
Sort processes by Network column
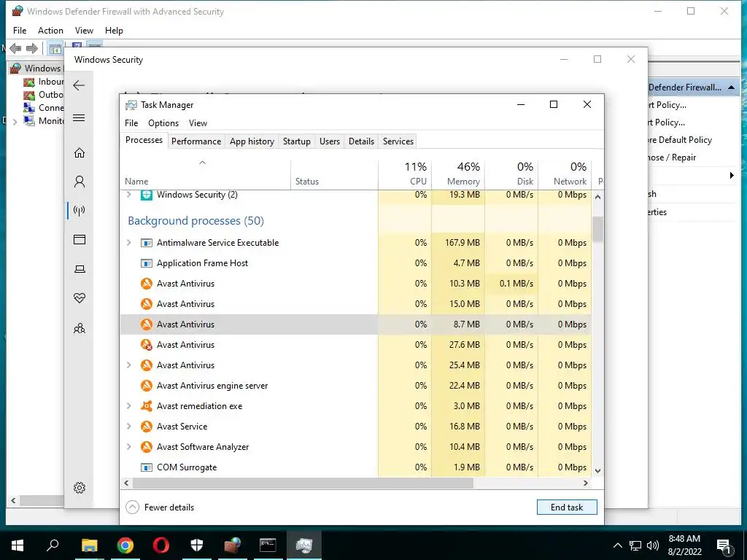(565, 174)
